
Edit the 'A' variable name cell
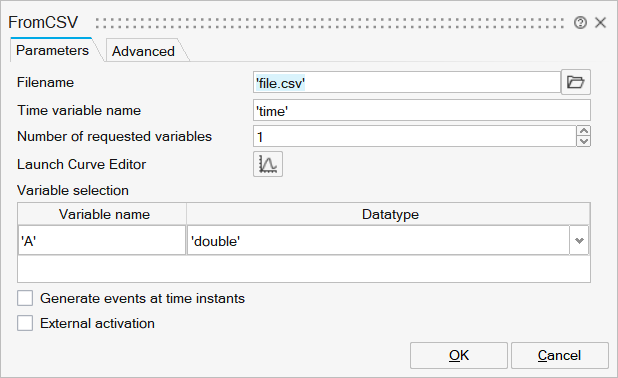(102, 240)
